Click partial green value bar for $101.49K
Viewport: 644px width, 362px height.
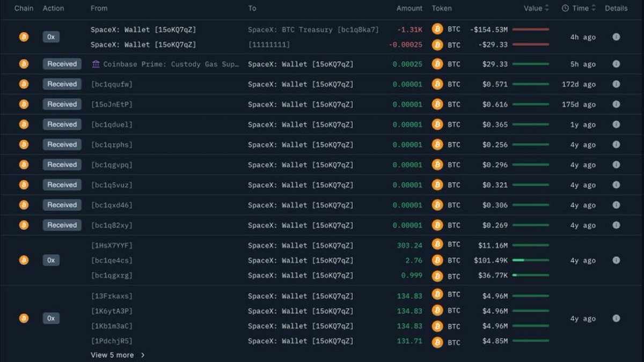(x=531, y=260)
